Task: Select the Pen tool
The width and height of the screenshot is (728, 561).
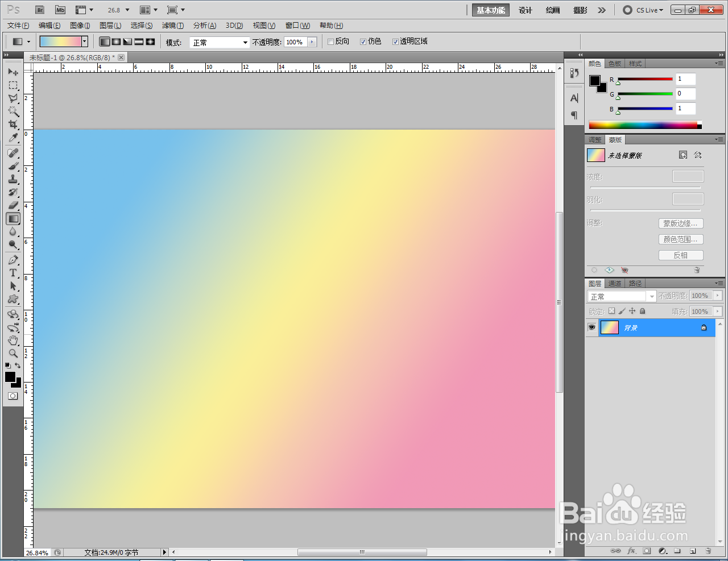Action: [x=13, y=260]
